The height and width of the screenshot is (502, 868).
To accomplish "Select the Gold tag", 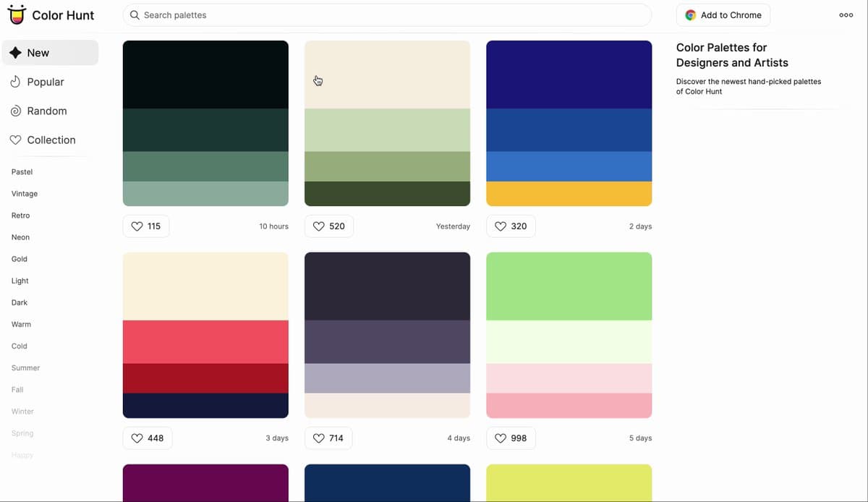I will [x=20, y=259].
